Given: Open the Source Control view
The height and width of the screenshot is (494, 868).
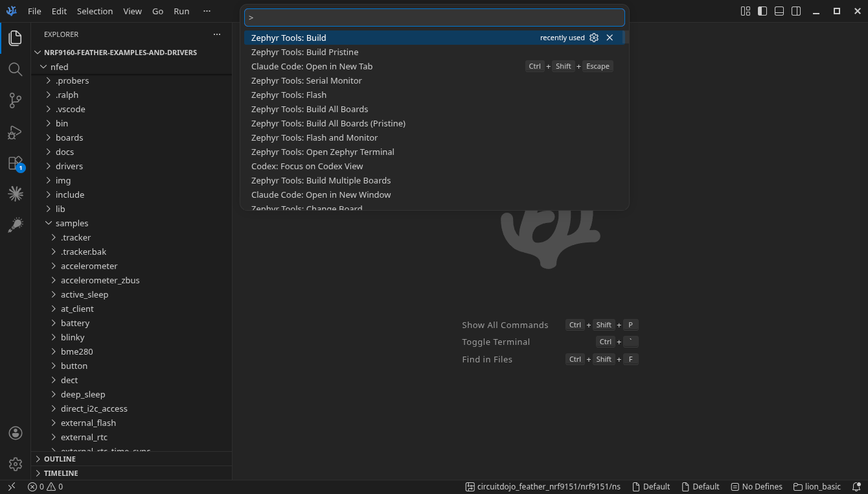Looking at the screenshot, I should click(x=15, y=100).
